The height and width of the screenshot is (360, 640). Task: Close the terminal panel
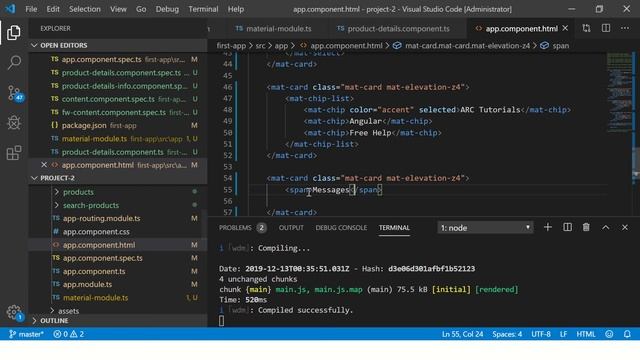pos(625,227)
